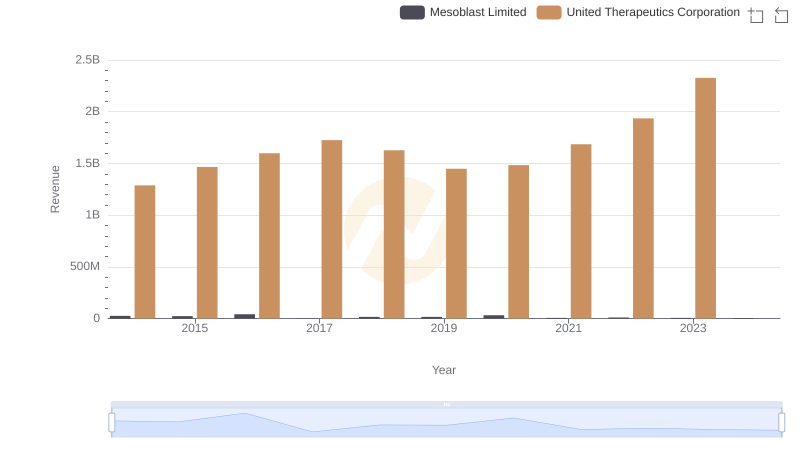The image size is (800, 461).
Task: Click the United Therapeutics 2015 bar
Action: click(x=207, y=243)
